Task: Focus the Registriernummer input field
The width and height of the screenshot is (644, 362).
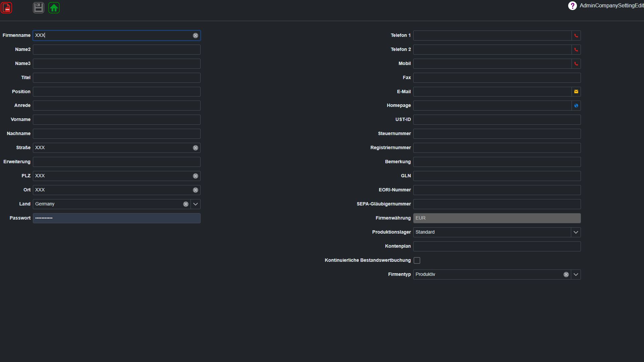Action: (x=497, y=148)
